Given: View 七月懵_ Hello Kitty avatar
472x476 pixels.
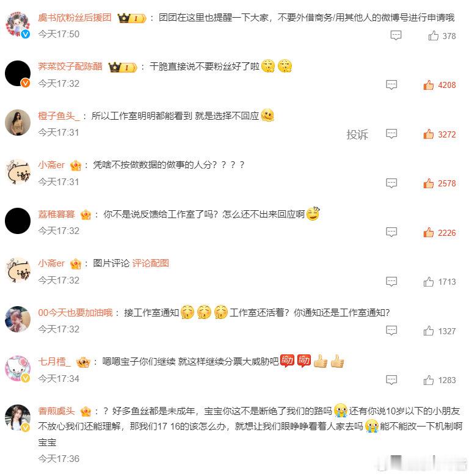Looking at the screenshot, I should pos(18,368).
